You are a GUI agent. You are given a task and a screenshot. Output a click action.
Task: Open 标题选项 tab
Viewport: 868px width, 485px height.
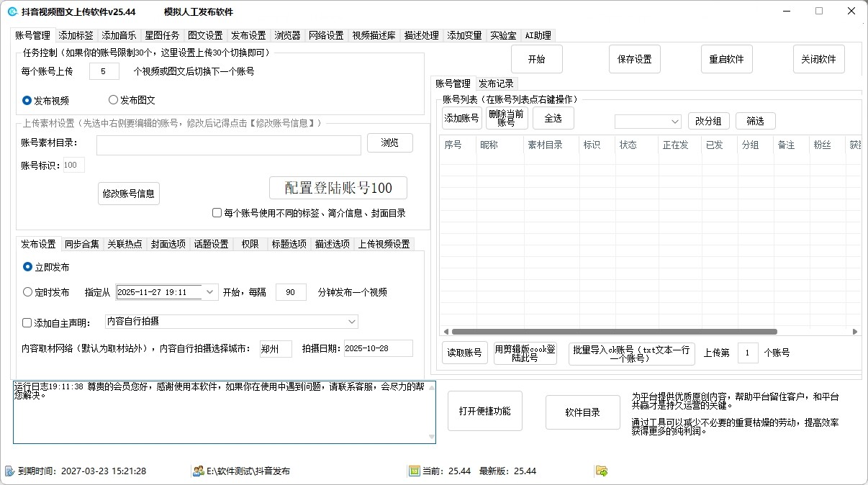pos(289,244)
